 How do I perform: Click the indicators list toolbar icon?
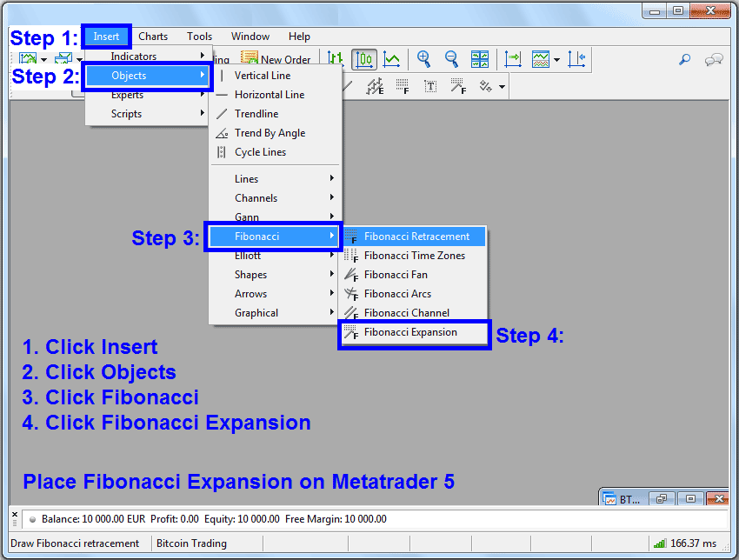541,59
